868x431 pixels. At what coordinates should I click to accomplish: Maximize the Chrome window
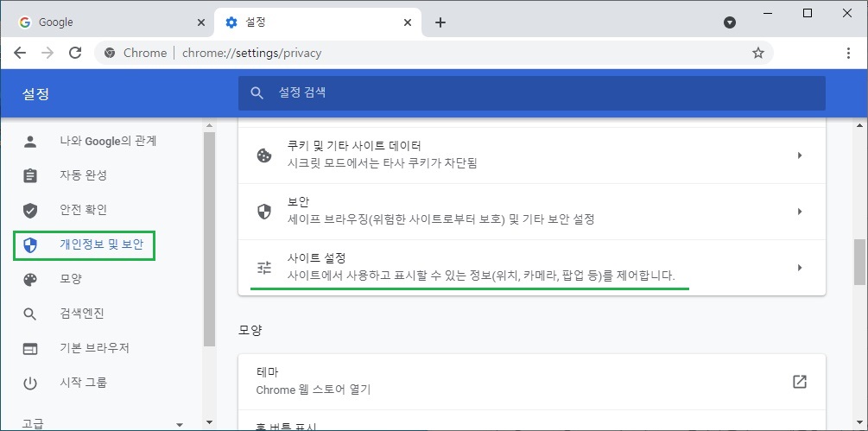pyautogui.click(x=807, y=13)
